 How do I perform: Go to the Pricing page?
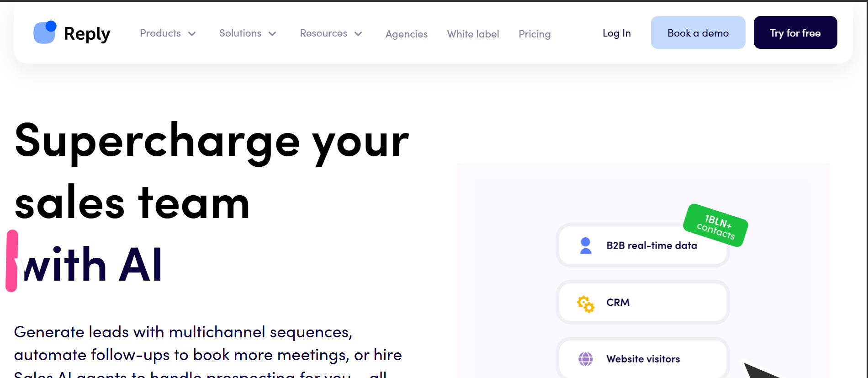click(535, 34)
